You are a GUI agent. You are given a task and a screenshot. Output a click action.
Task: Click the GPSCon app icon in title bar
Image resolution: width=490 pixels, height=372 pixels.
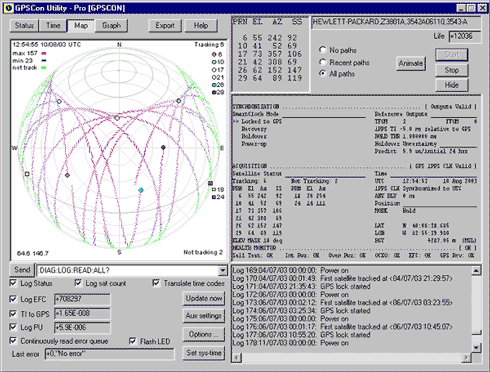click(x=9, y=8)
